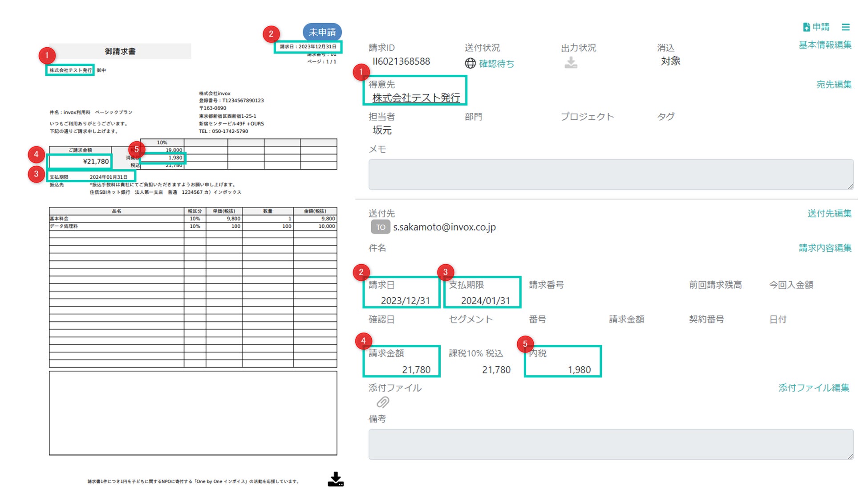The height and width of the screenshot is (503, 868).
Task: Open 請求内容編集 link
Action: pos(824,248)
